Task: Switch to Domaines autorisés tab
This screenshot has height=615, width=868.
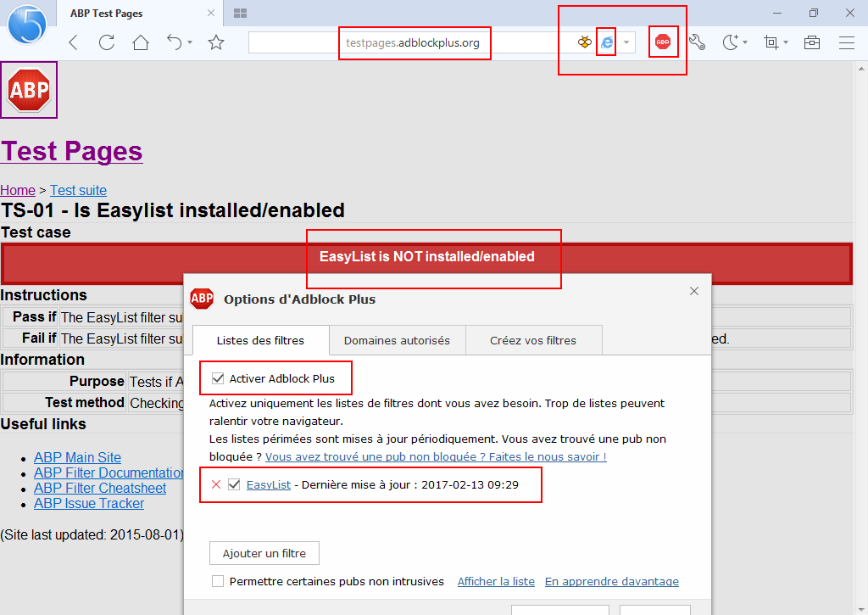Action: (x=397, y=340)
